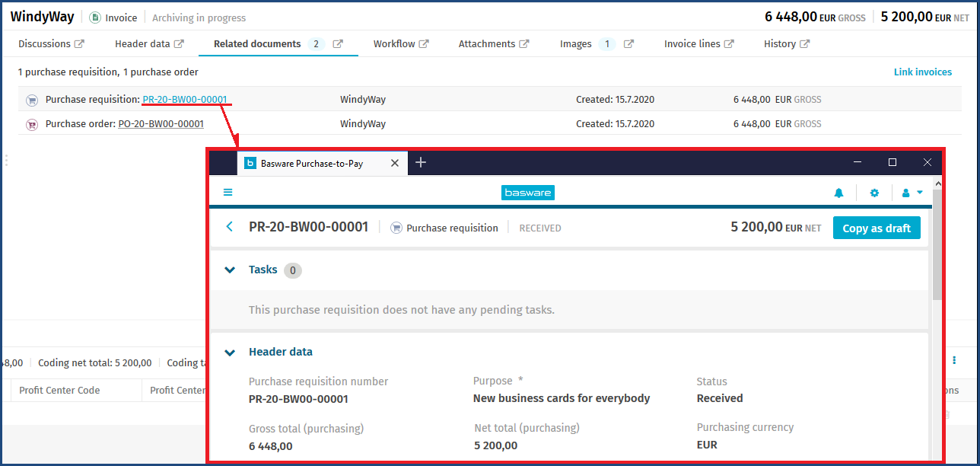Open settings gear in Basware window
Screen dimensions: 980x466
coord(874,193)
